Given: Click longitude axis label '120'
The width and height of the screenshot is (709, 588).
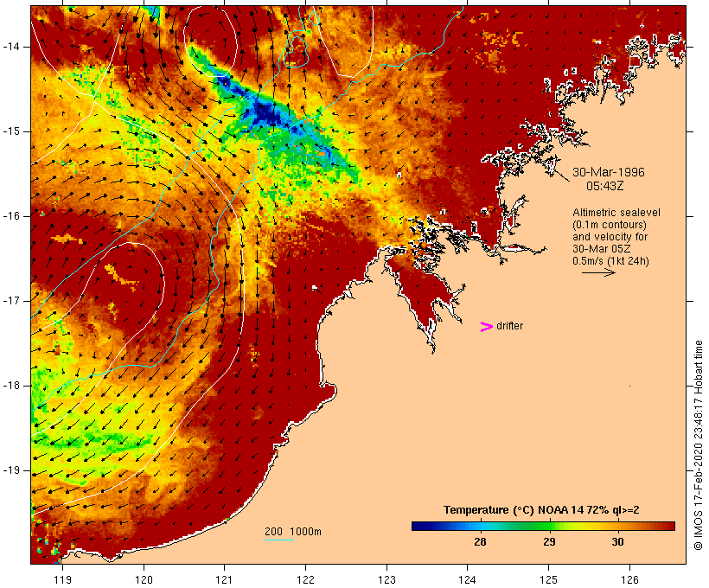Looking at the screenshot, I should click(144, 579).
